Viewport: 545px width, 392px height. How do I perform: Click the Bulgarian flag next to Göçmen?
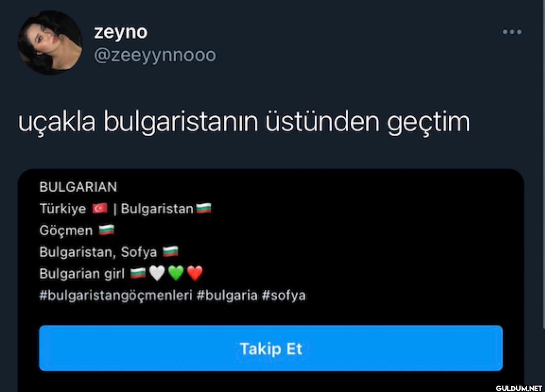[107, 230]
